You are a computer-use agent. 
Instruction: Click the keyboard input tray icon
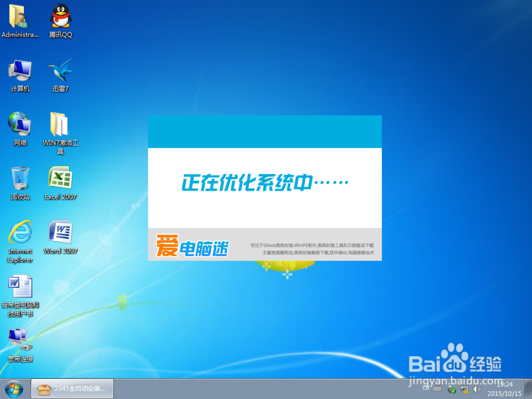coord(436,388)
